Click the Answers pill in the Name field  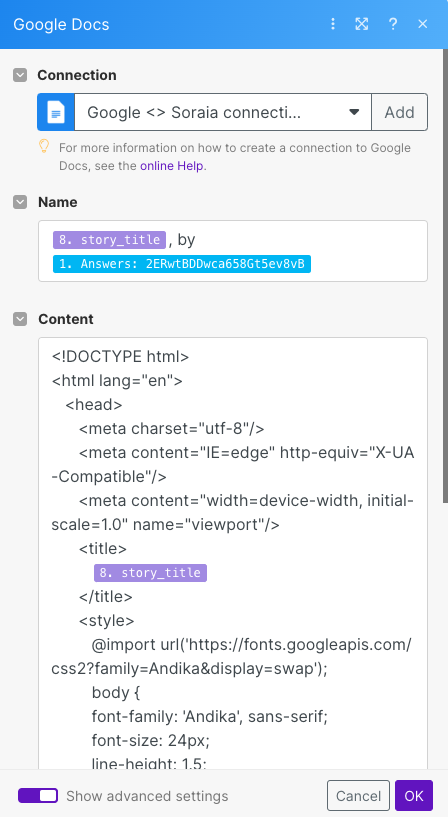click(182, 264)
